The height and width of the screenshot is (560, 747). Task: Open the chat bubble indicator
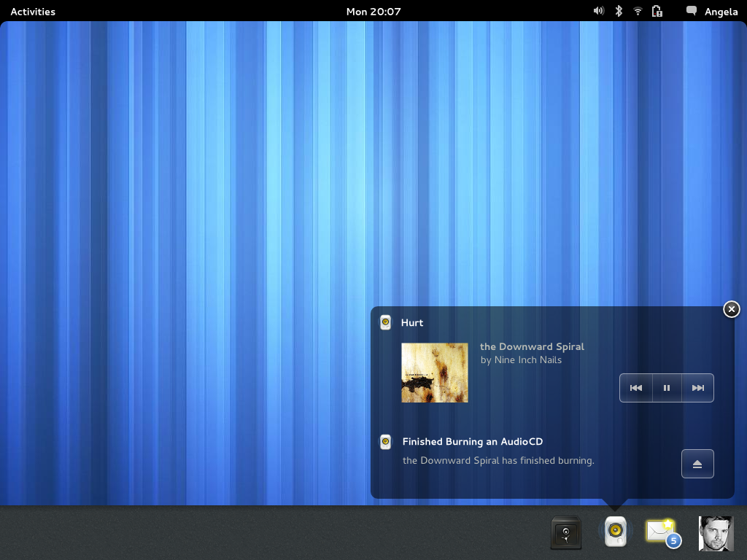pos(690,11)
